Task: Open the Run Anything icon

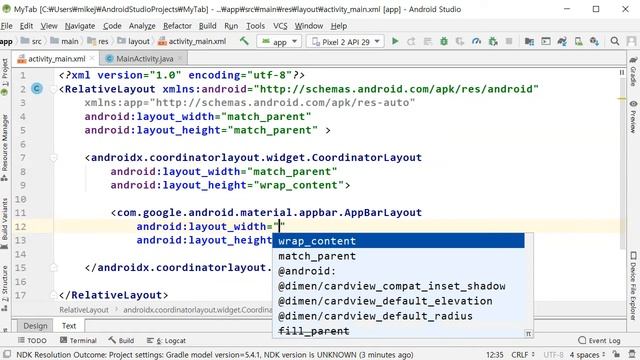Action: [546, 41]
